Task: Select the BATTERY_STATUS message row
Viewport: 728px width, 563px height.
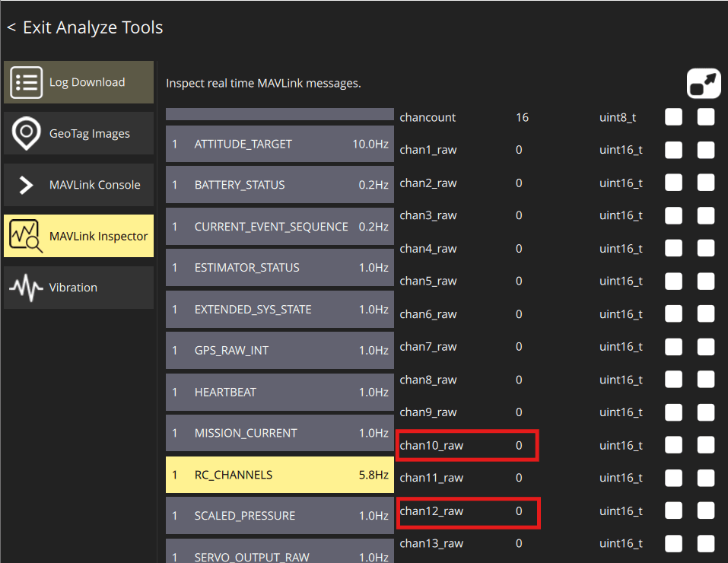Action: tap(279, 185)
